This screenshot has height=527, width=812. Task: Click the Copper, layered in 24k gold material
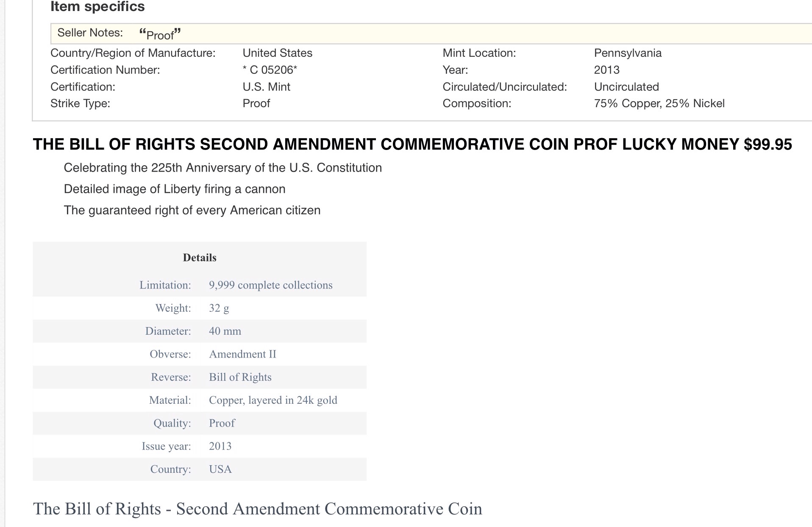[273, 400]
